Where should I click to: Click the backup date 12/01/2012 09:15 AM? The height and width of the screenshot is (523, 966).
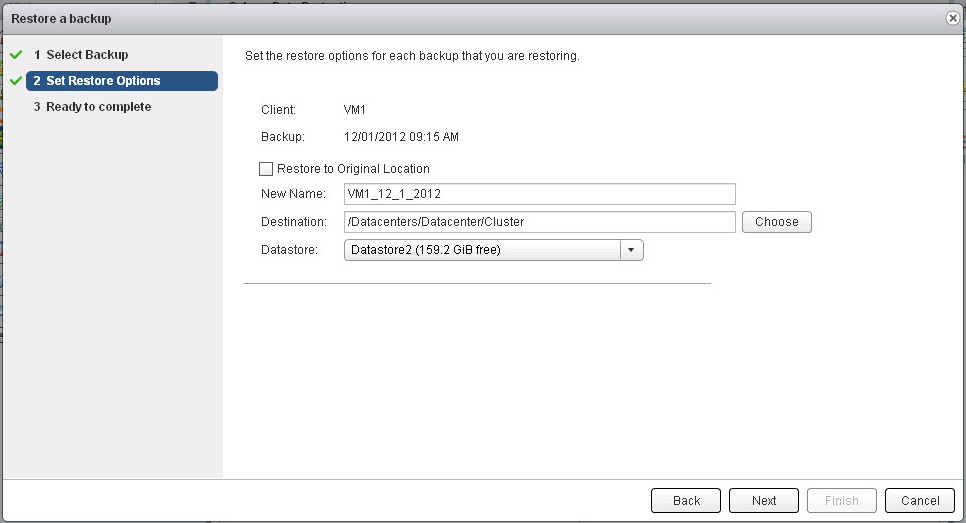401,137
